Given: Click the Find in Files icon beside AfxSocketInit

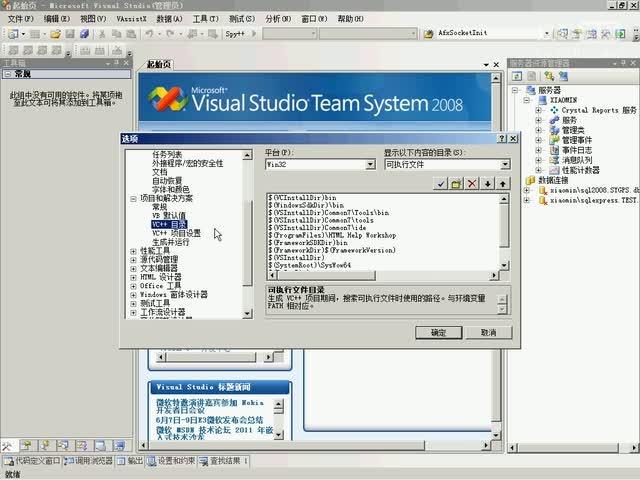Looking at the screenshot, I should point(428,34).
